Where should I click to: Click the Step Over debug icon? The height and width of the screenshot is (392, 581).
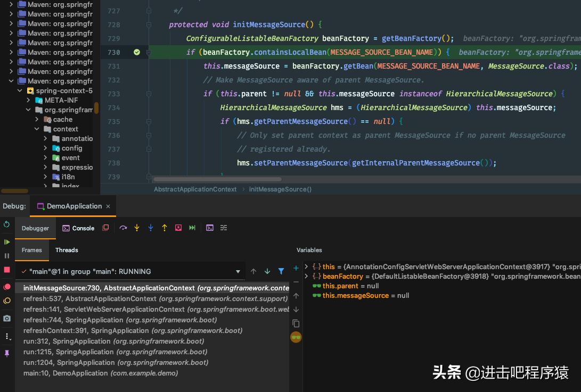coord(123,228)
